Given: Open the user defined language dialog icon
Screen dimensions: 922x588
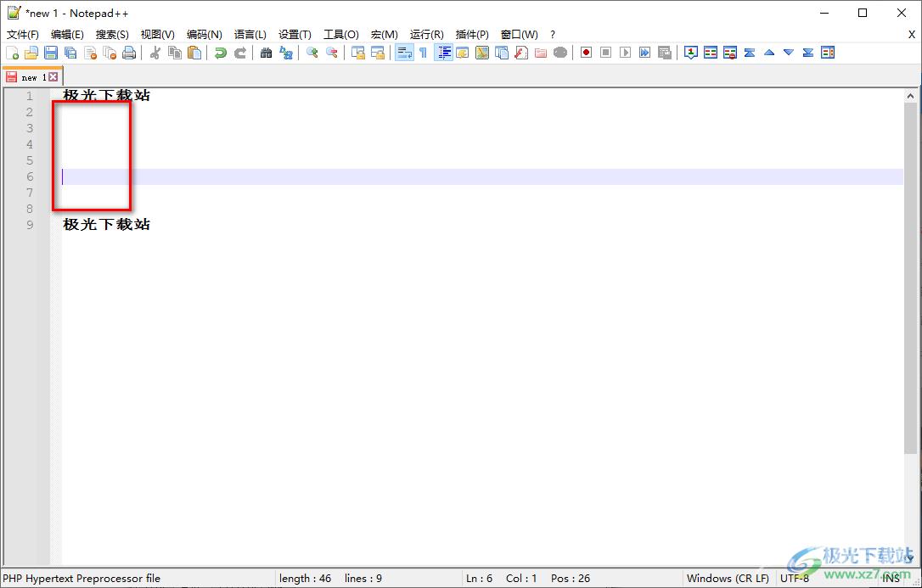Looking at the screenshot, I should coord(463,53).
